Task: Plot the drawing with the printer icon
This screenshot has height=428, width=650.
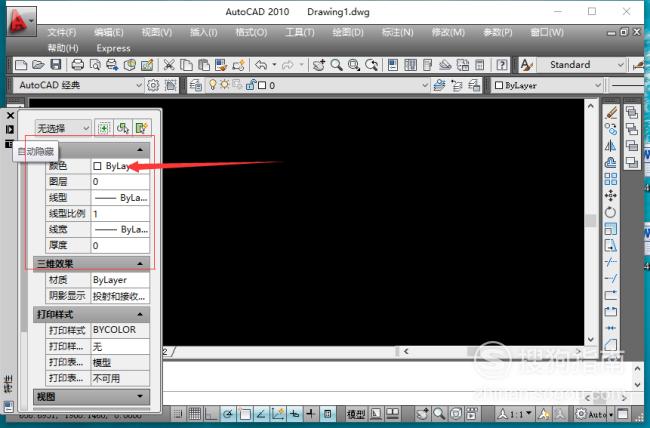Action: [x=78, y=65]
